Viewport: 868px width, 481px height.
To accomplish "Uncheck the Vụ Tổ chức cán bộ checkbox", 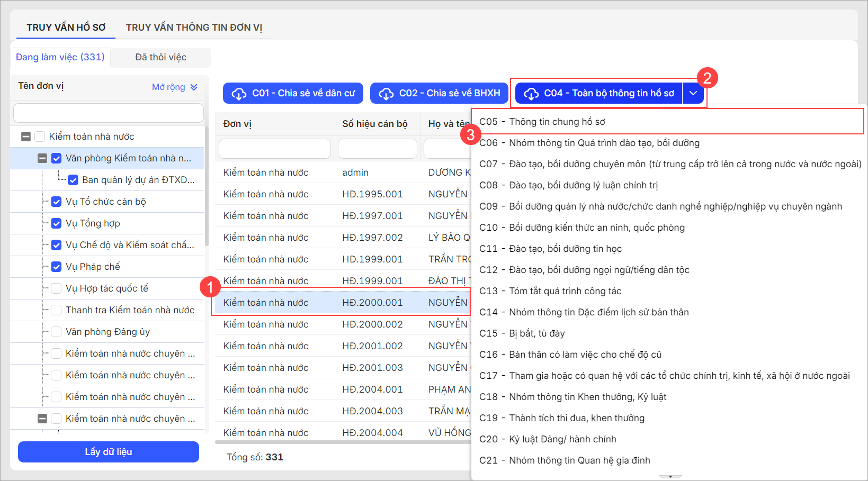I will (x=57, y=202).
